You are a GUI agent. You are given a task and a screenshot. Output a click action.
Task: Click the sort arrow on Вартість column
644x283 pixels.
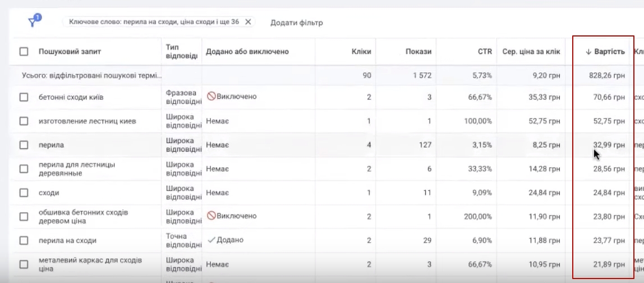[x=588, y=52]
